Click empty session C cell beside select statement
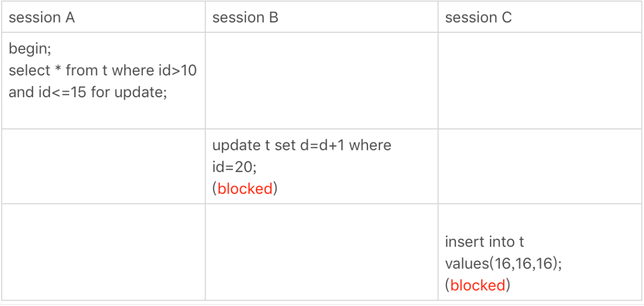The image size is (644, 306). (x=540, y=81)
